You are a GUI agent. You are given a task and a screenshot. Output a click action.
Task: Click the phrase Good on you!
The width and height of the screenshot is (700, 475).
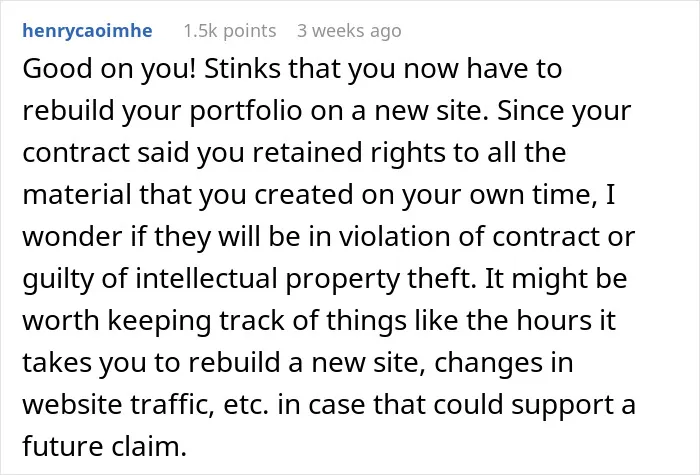click(109, 69)
